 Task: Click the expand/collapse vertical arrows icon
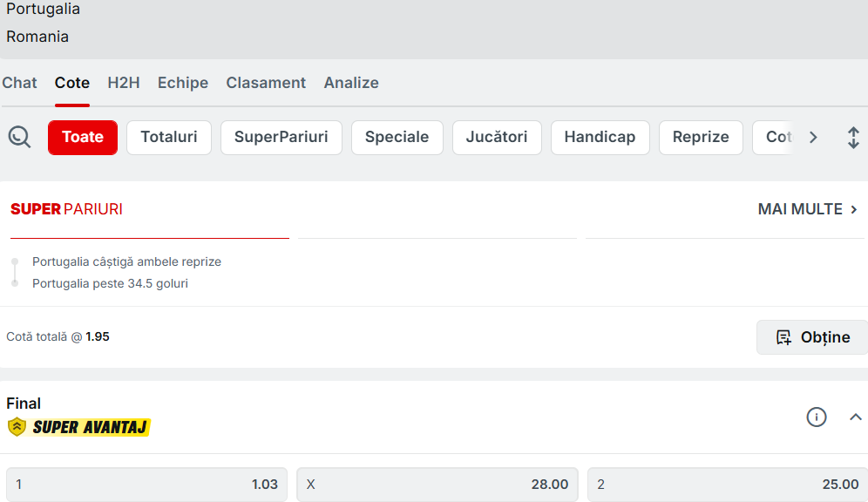click(x=853, y=138)
